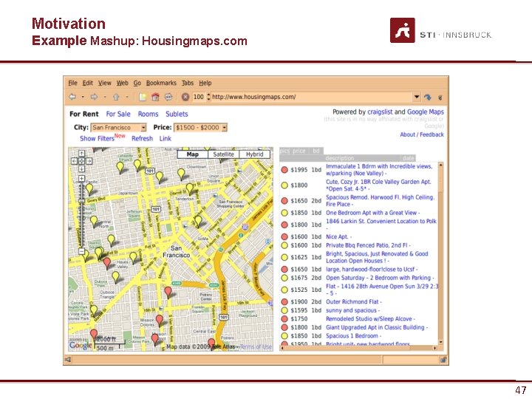Select the For Rent tab
The image size is (532, 399).
[x=83, y=114]
